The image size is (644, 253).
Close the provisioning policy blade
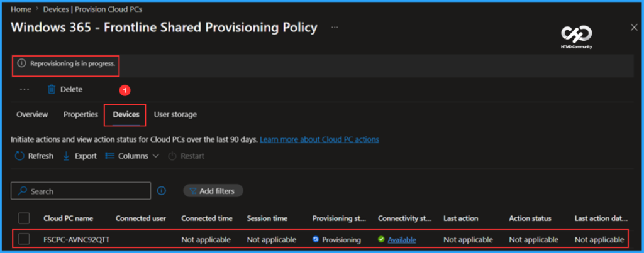click(x=634, y=28)
